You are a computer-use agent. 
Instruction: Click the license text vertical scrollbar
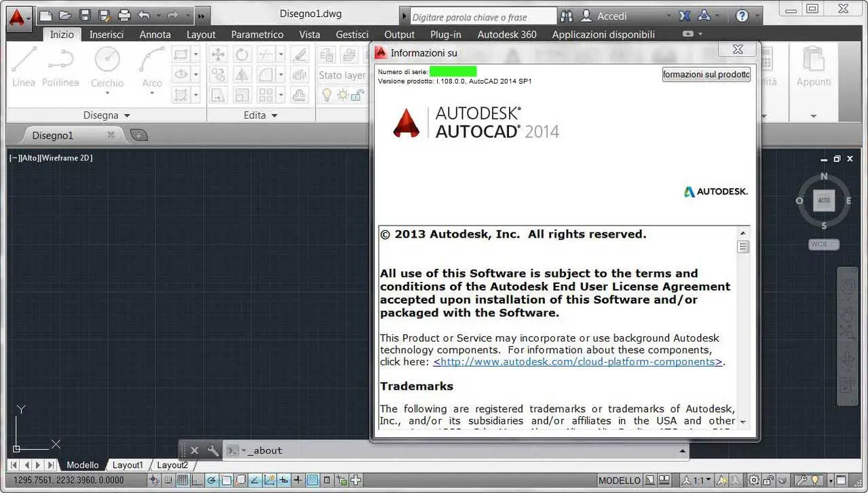click(x=743, y=327)
